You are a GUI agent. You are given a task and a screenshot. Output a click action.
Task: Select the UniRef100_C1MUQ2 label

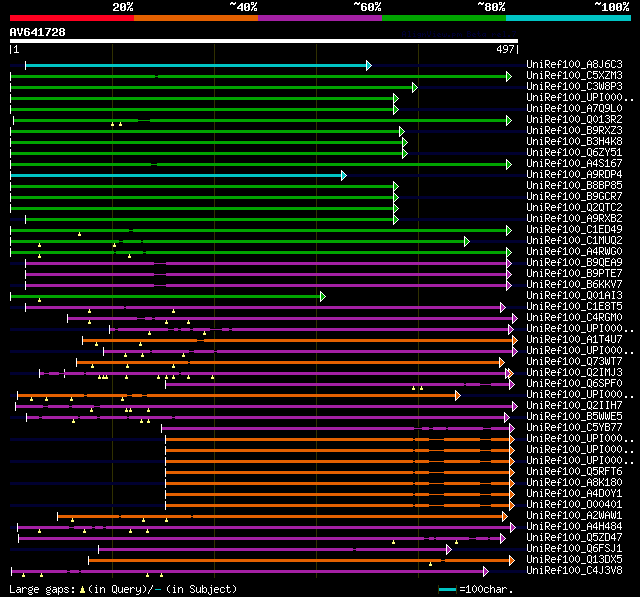(574, 241)
